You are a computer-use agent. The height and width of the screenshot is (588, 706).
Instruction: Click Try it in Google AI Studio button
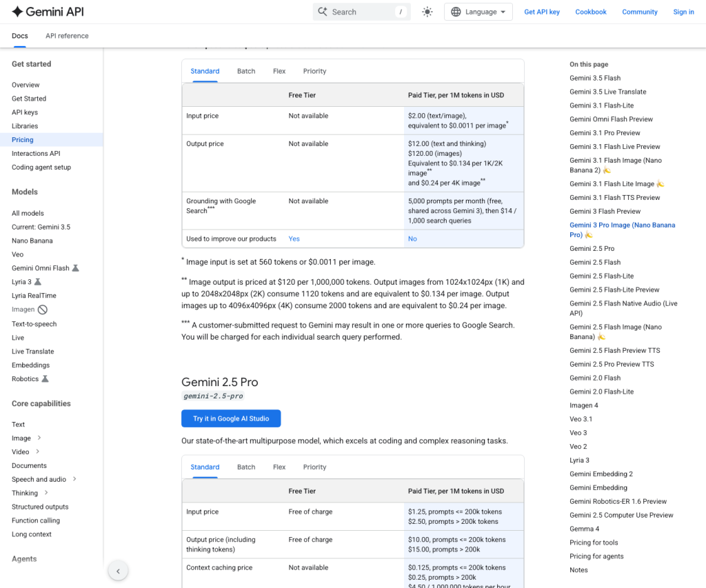pyautogui.click(x=231, y=418)
